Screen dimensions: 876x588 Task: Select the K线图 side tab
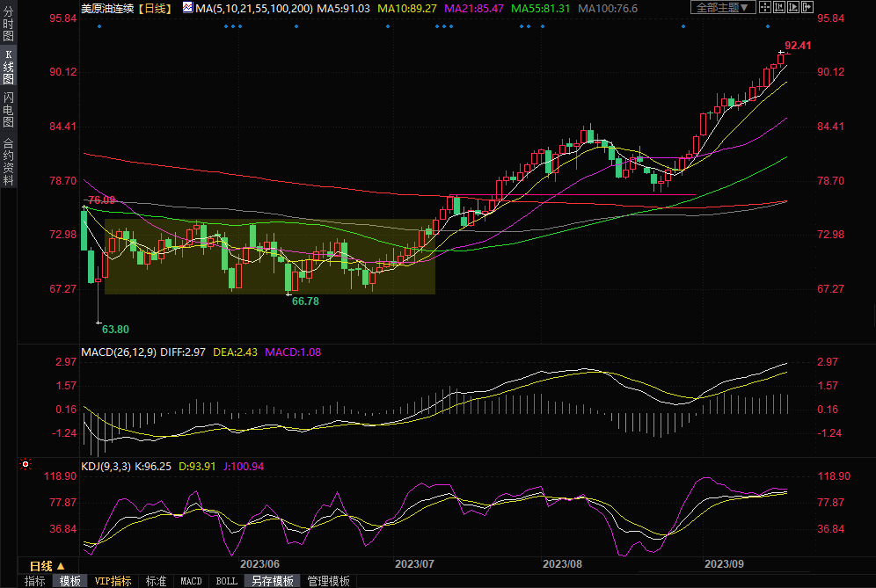8,67
